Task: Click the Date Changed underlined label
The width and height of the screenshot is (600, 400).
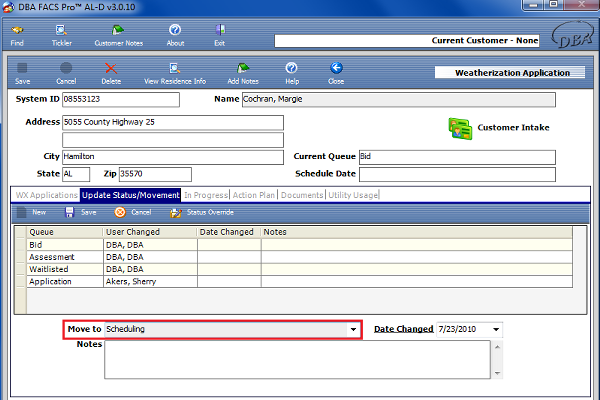Action: click(x=403, y=329)
